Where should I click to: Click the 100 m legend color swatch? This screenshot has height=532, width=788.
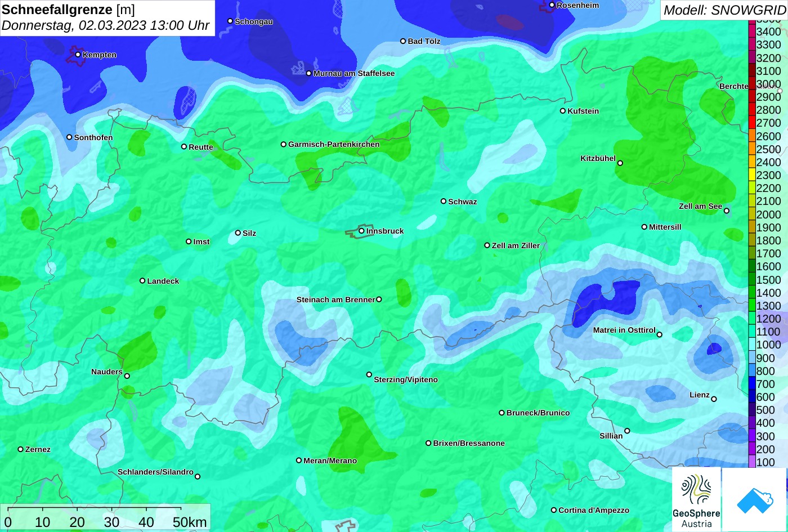752,462
